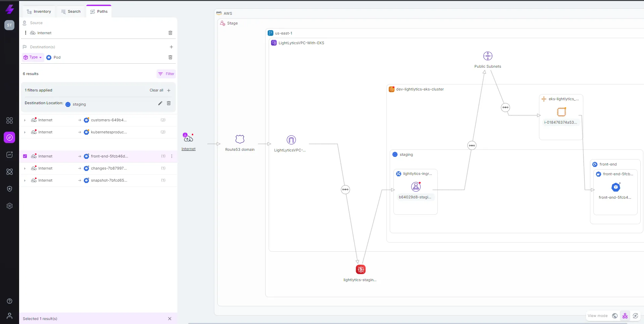Click the Internet link in graph
The width and height of the screenshot is (644, 324).
(x=189, y=149)
